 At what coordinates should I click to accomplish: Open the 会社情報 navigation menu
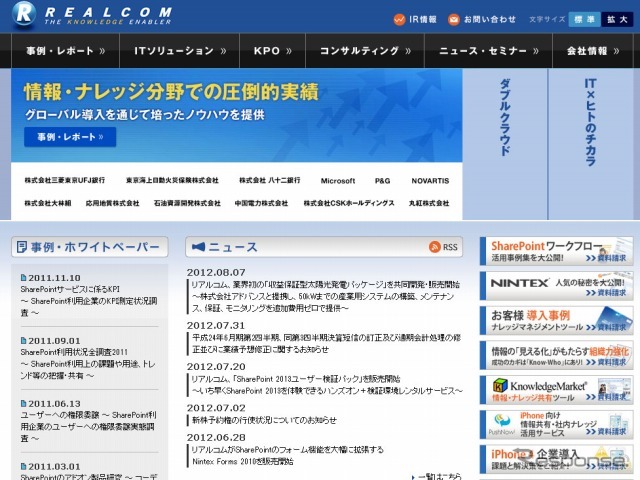coord(593,51)
